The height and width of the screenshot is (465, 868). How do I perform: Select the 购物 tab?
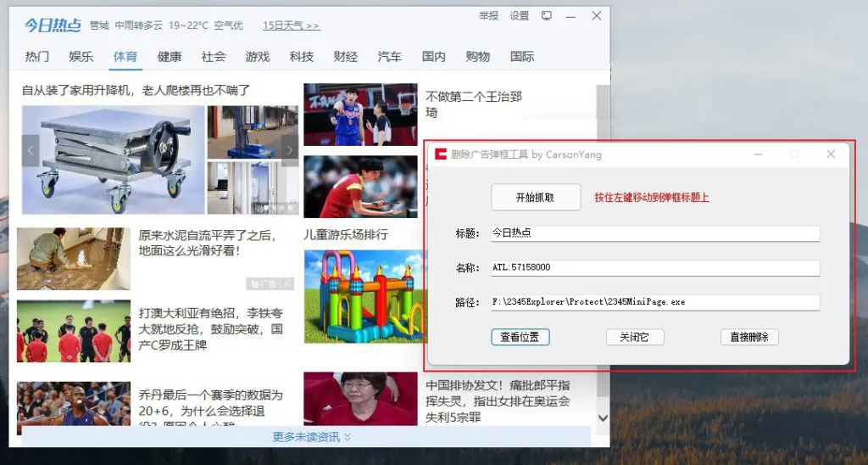[x=478, y=57]
